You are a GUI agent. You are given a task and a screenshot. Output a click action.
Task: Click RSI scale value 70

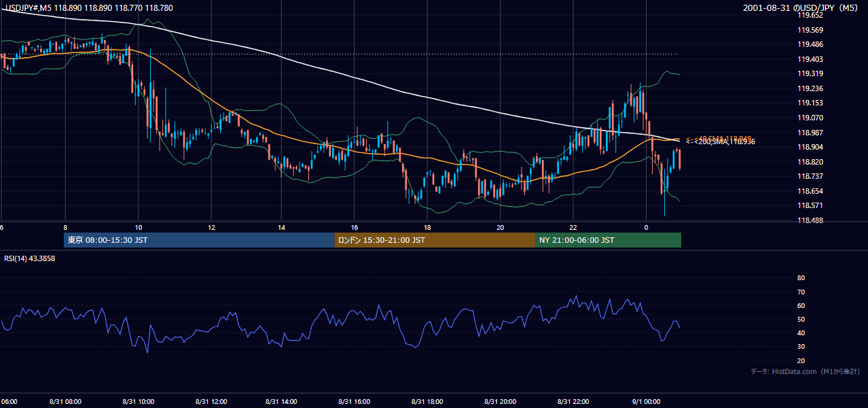(801, 292)
